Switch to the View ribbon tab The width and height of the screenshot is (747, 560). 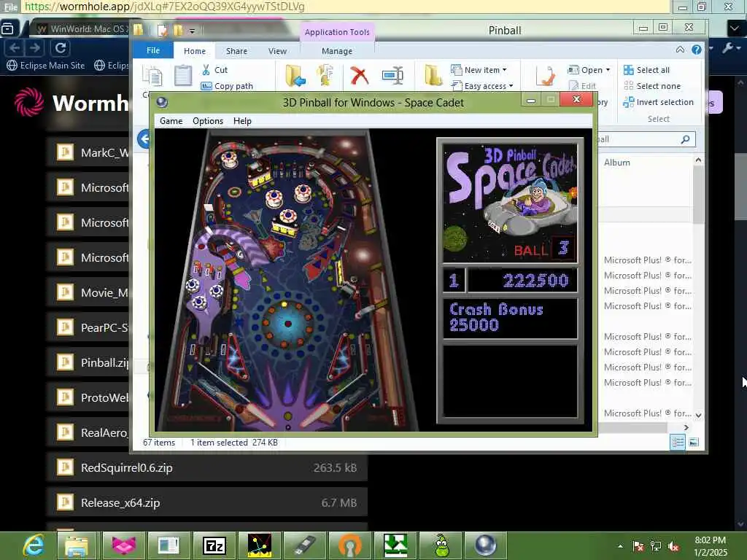[x=277, y=51]
